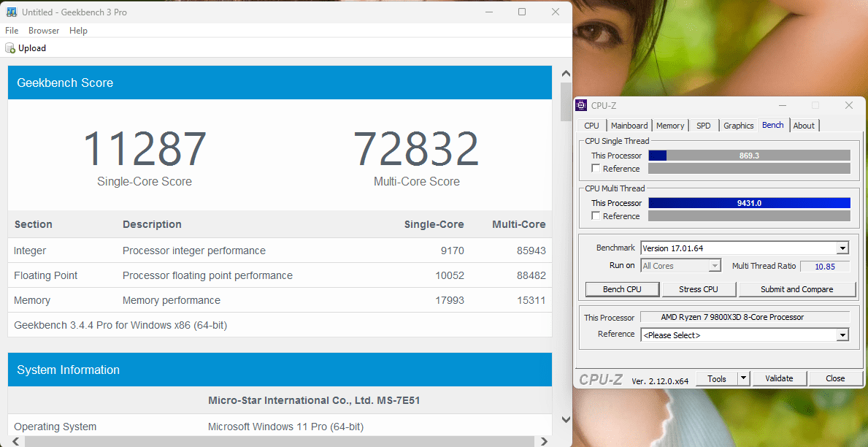Open the Benchmark version dropdown
Image resolution: width=868 pixels, height=447 pixels.
pos(842,248)
